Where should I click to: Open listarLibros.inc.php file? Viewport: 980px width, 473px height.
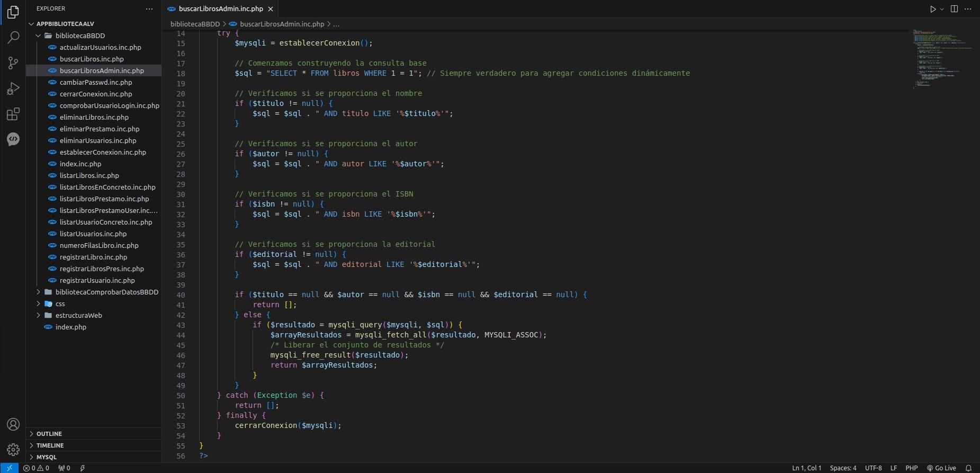(x=94, y=175)
